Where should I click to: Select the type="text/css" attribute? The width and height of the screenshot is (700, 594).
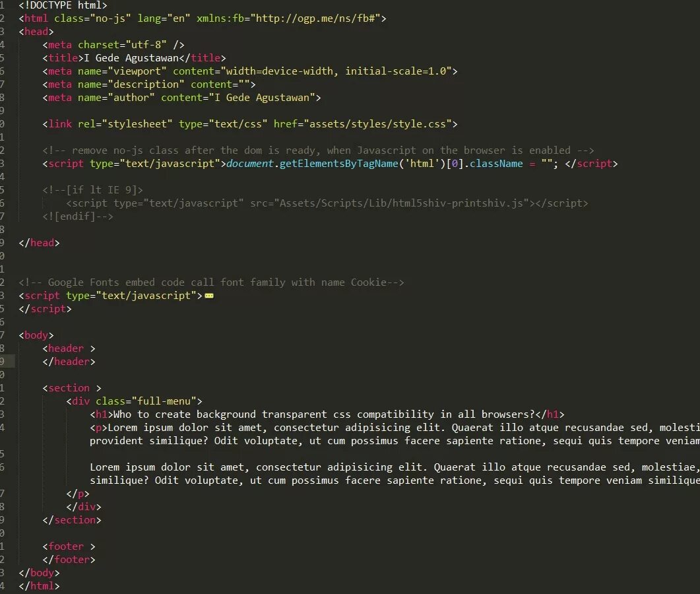click(223, 123)
